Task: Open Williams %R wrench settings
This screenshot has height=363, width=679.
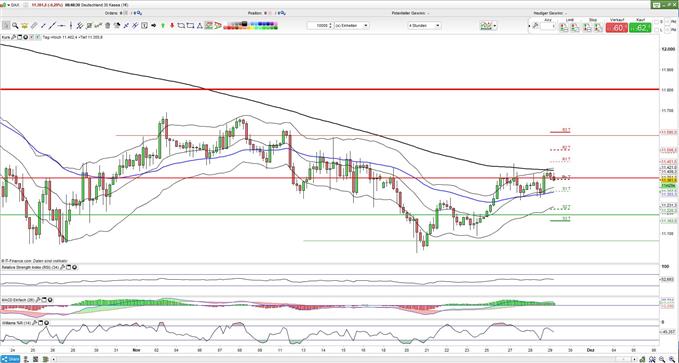Action: 35,323
